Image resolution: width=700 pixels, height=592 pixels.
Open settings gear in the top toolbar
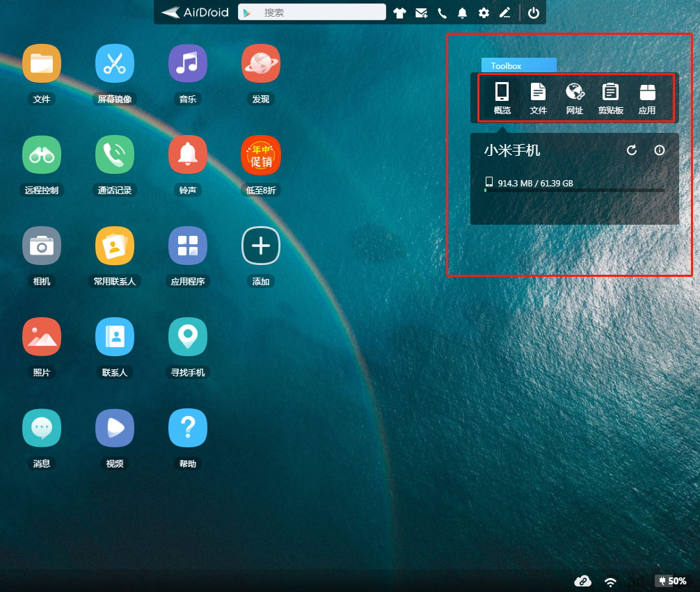click(484, 13)
